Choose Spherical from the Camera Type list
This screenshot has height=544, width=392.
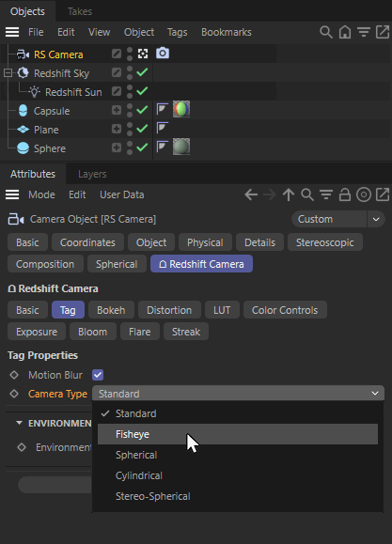pyautogui.click(x=238, y=455)
